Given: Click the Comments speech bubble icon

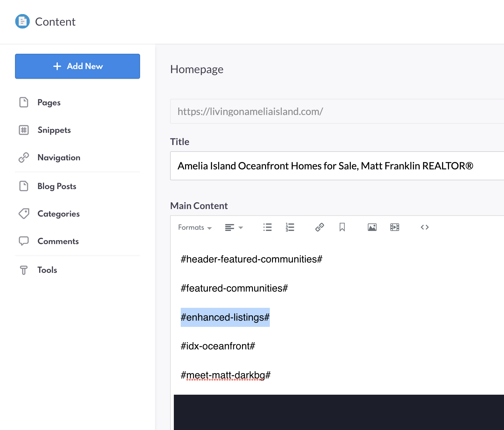Looking at the screenshot, I should point(24,241).
